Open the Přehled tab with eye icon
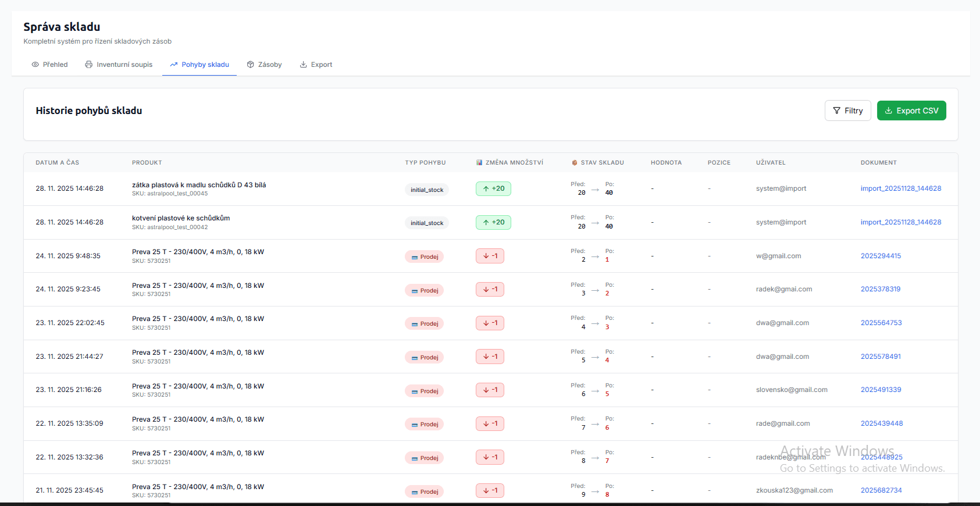Screen dimensions: 980x506 49,65
